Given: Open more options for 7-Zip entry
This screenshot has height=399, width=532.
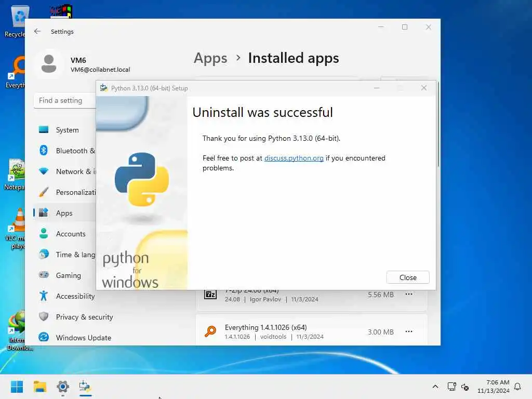Looking at the screenshot, I should click(x=408, y=294).
